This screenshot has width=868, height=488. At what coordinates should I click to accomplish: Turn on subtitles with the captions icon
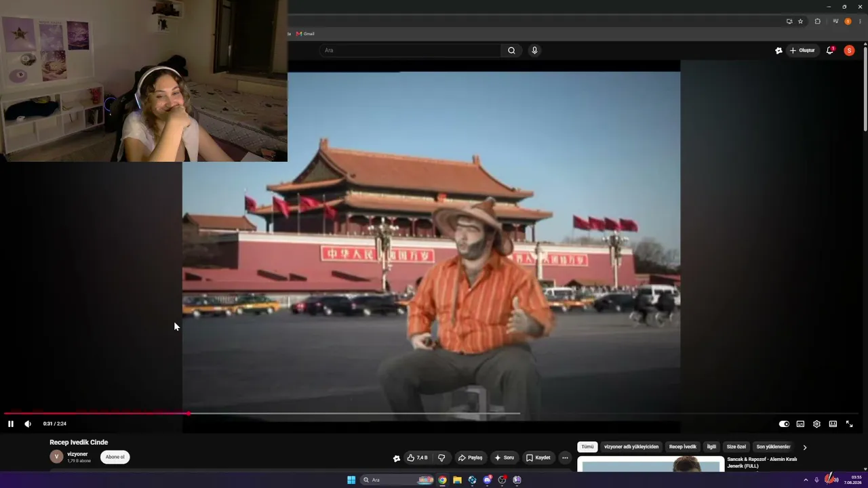pyautogui.click(x=800, y=424)
